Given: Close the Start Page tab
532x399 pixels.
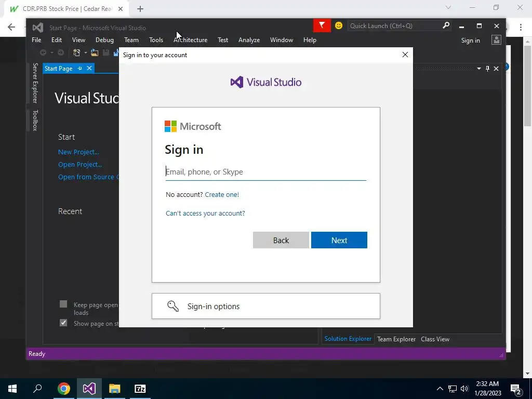Looking at the screenshot, I should 89,68.
